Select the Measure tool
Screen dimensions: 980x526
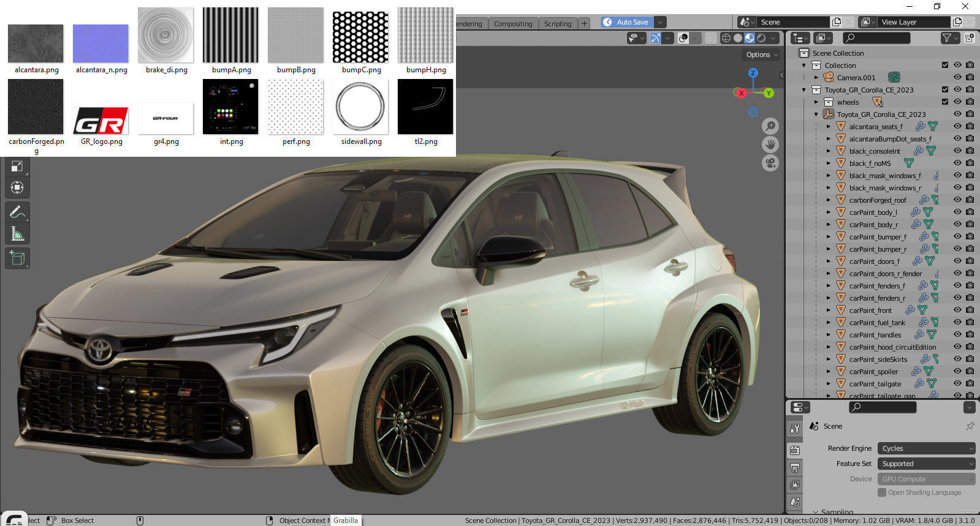tap(17, 234)
